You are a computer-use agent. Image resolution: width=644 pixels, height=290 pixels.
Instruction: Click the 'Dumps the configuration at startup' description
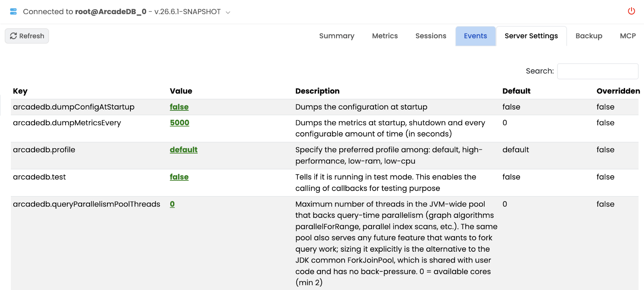click(361, 107)
